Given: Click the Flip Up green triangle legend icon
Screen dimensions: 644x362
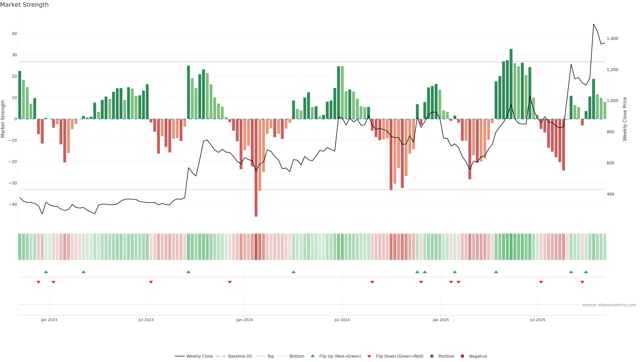Looking at the screenshot, I should [x=312, y=356].
